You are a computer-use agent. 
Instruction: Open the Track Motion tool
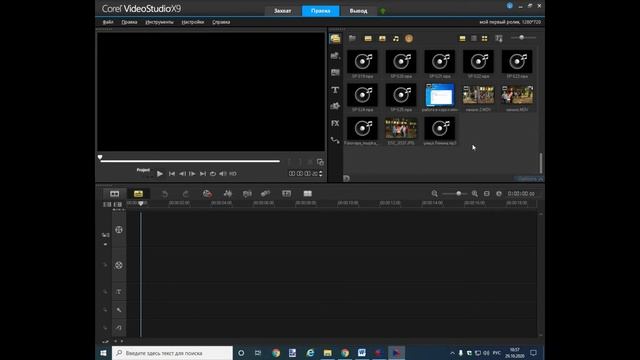(265, 193)
